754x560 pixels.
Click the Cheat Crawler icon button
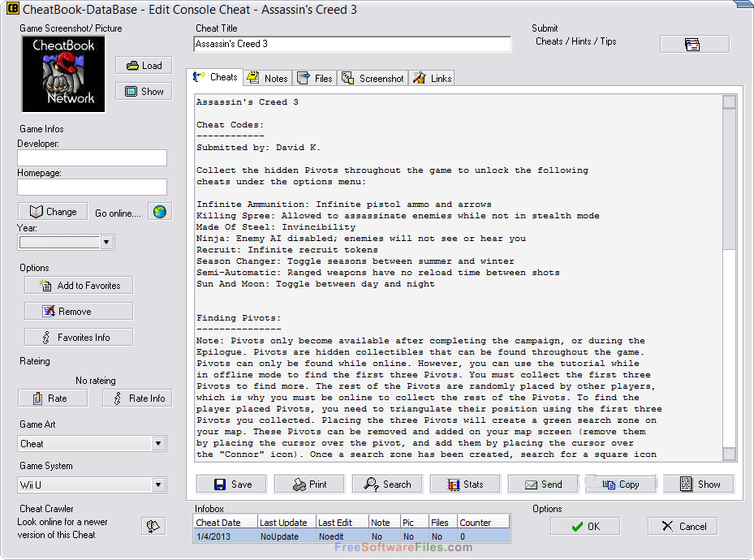(x=153, y=526)
